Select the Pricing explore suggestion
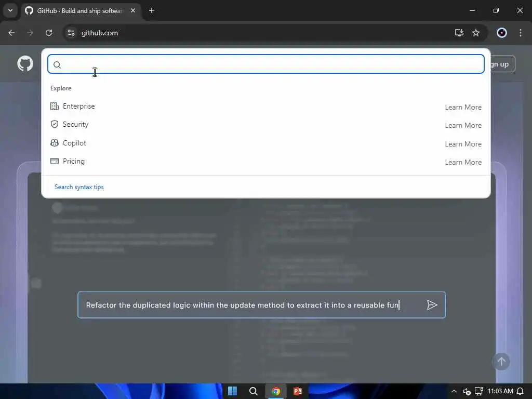Screen dimensions: 532x399 pos(265,162)
